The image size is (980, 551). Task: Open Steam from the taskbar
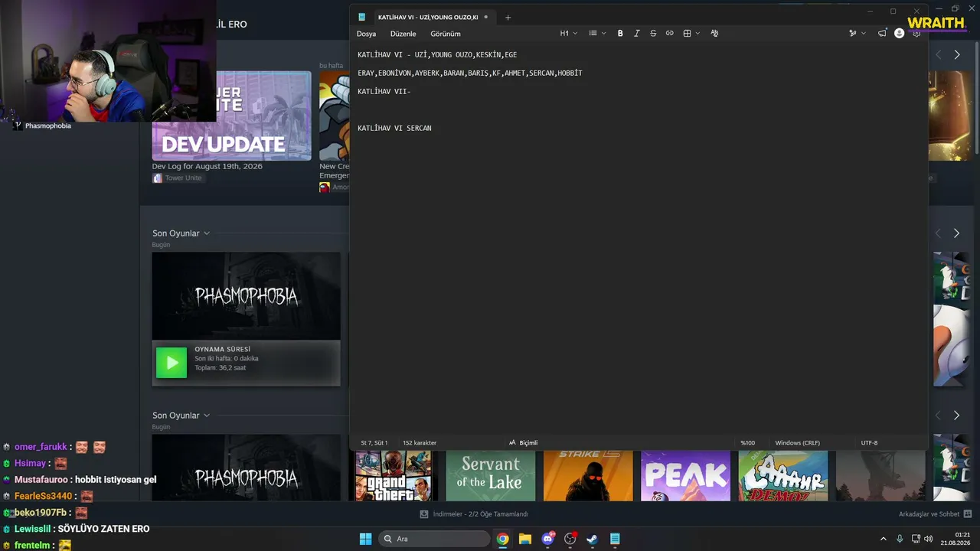[x=592, y=539]
